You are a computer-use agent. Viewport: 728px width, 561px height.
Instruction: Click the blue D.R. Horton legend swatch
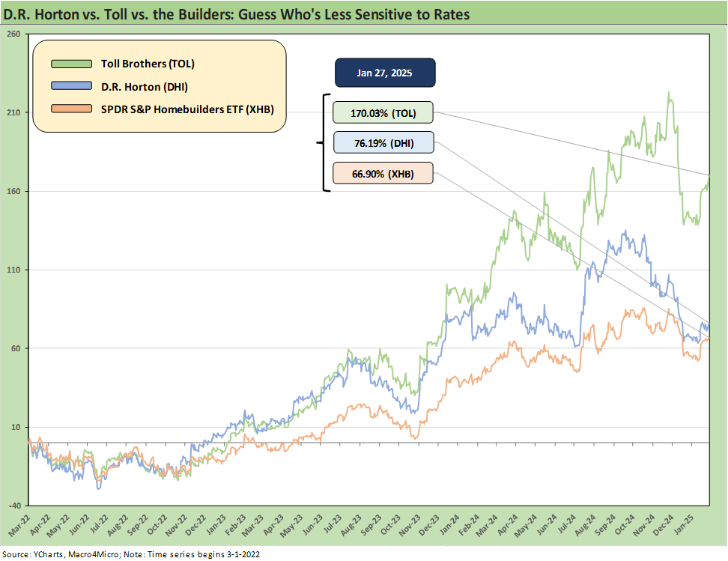point(71,86)
